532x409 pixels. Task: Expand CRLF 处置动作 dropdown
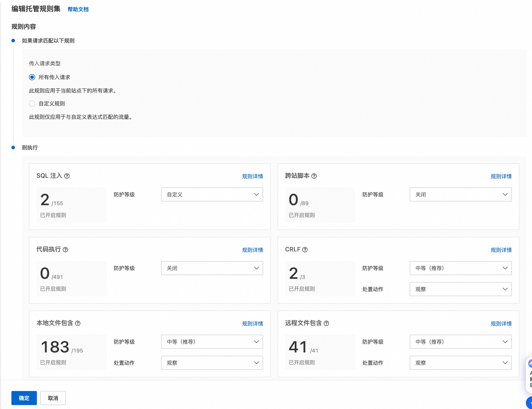click(460, 289)
